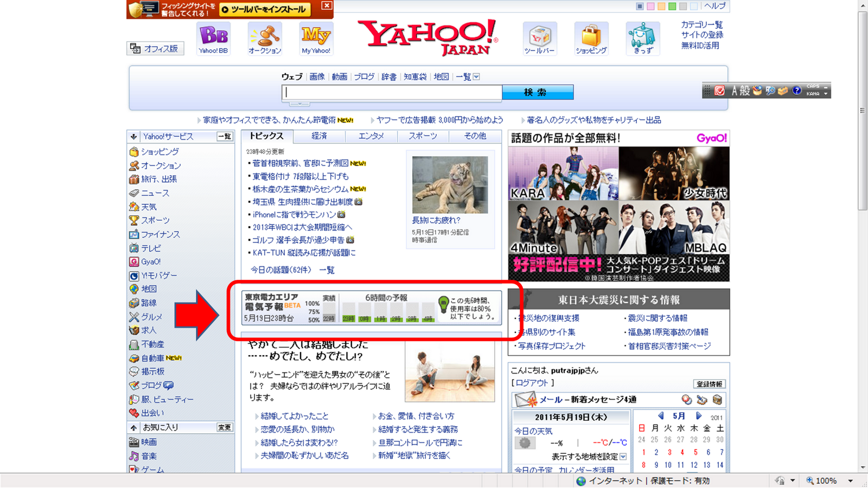Click the red ATOK icon on IME bar
The image size is (868, 488).
tap(719, 91)
